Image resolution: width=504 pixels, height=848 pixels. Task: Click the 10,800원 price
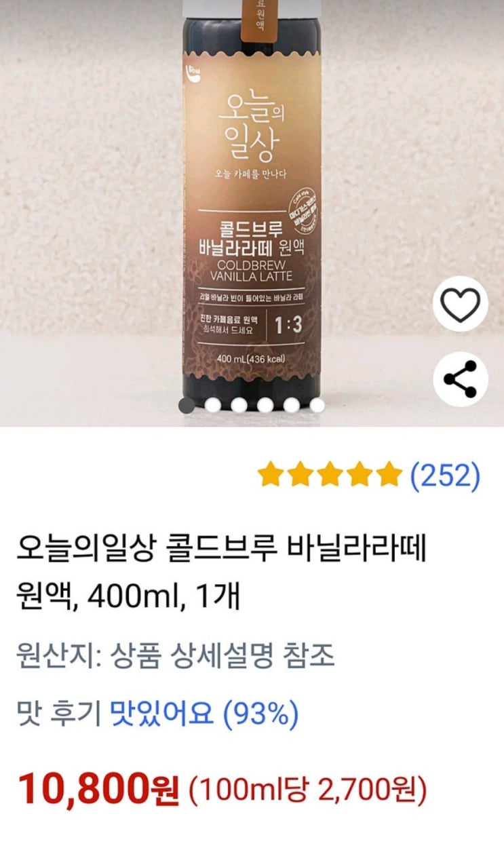(98, 790)
